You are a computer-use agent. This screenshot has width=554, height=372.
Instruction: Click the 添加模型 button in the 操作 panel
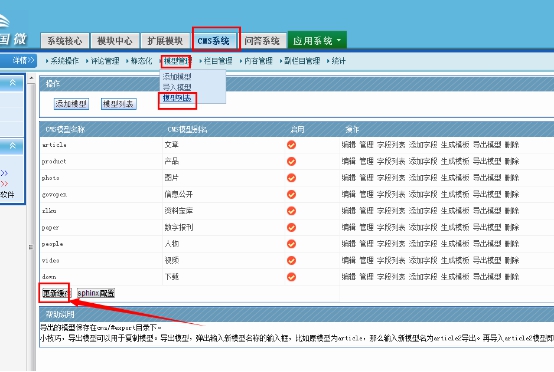[71, 104]
